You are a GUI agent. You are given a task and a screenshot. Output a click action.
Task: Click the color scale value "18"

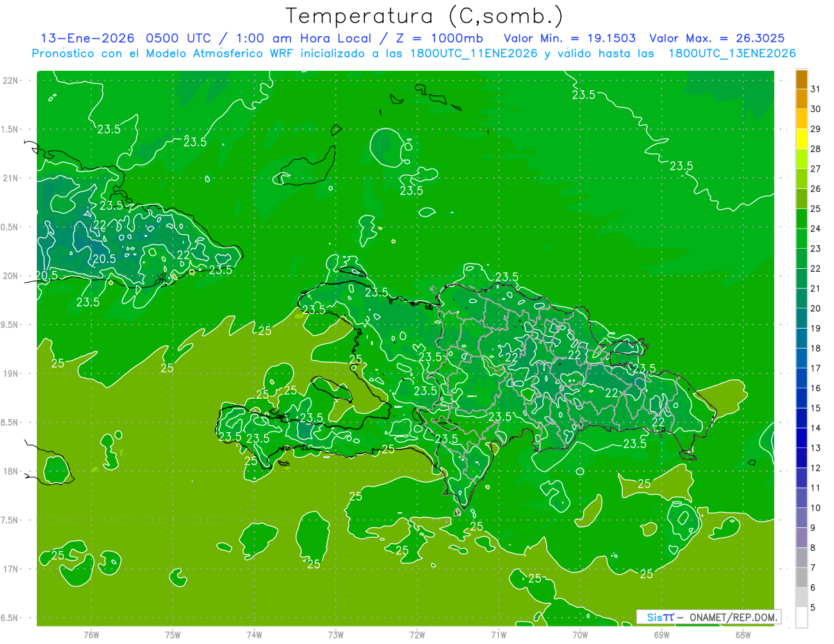tap(815, 349)
